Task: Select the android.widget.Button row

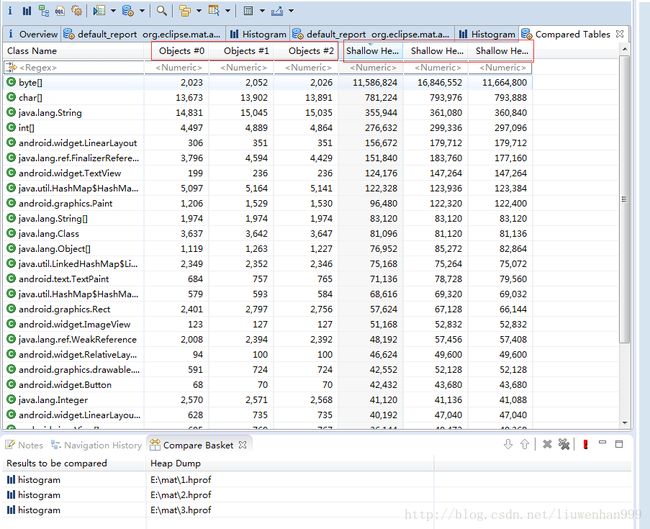Action: coord(268,385)
